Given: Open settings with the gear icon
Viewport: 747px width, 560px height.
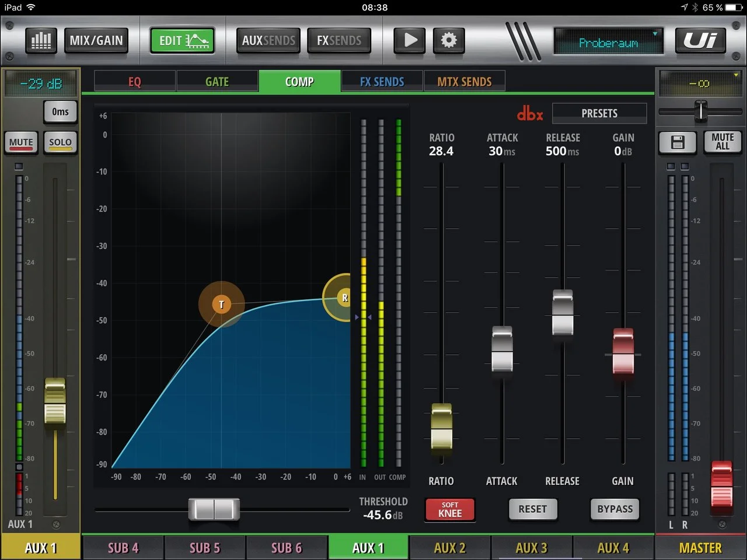Looking at the screenshot, I should tap(448, 40).
